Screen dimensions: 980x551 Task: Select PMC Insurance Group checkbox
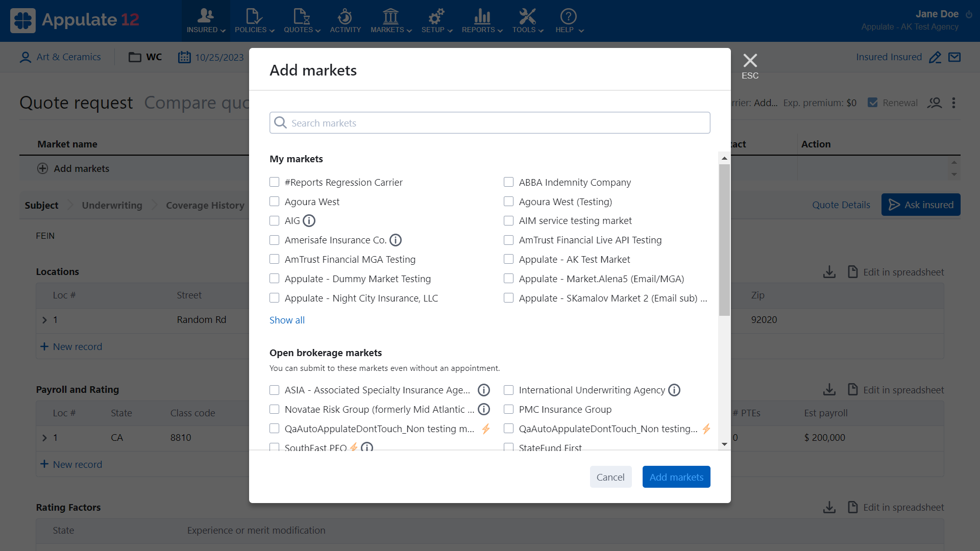pyautogui.click(x=509, y=409)
